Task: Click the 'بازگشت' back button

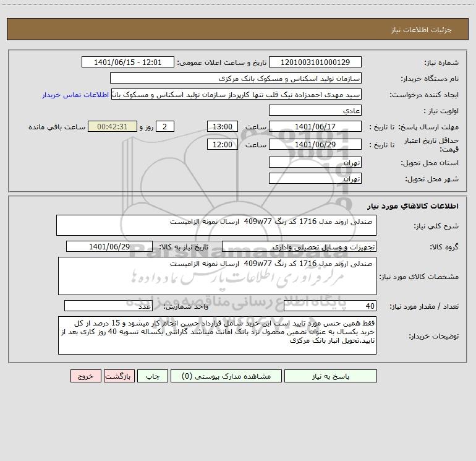Action: coord(119,376)
